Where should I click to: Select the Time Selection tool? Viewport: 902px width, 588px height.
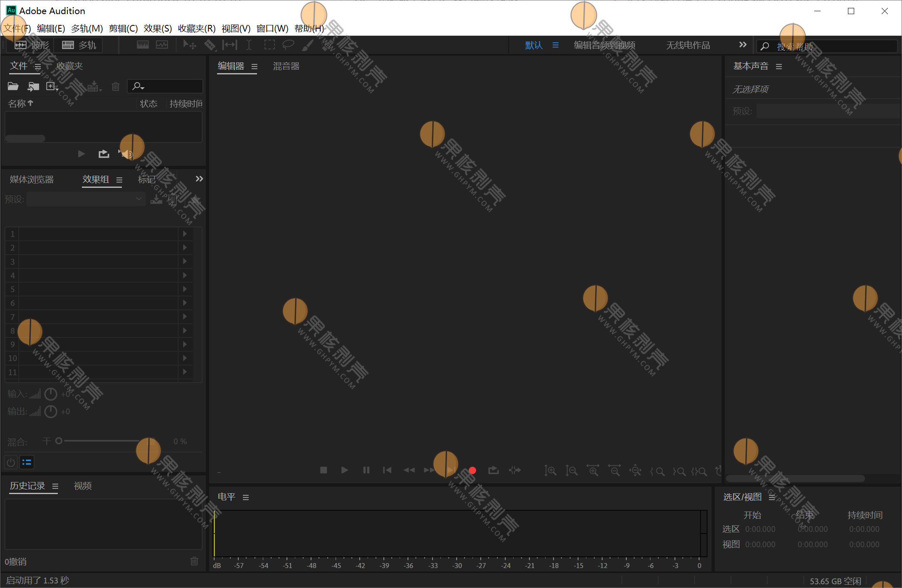(x=249, y=45)
